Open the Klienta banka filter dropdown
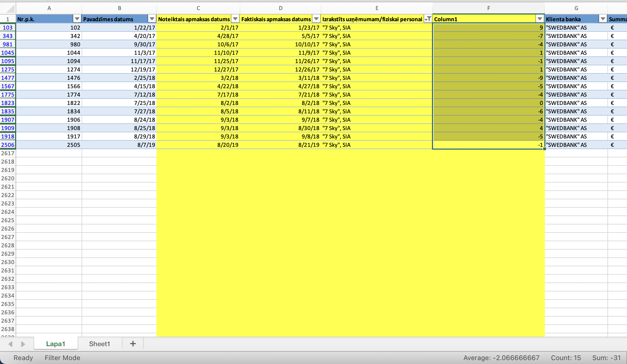 603,19
